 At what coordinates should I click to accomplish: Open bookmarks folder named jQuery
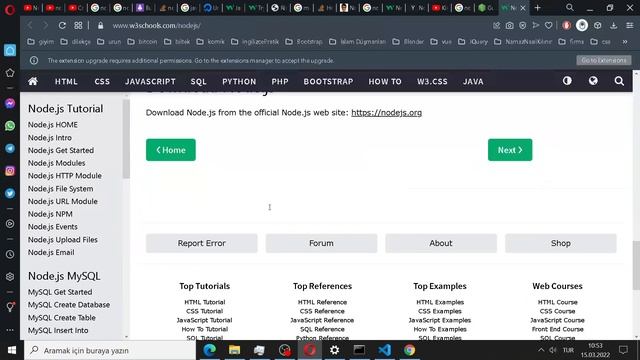[x=473, y=42]
